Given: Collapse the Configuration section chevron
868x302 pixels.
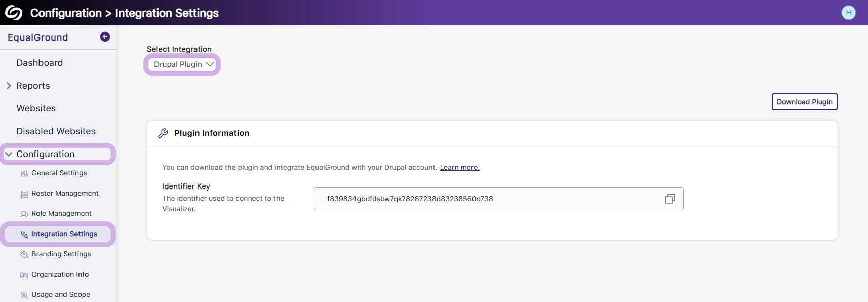Looking at the screenshot, I should (9, 154).
